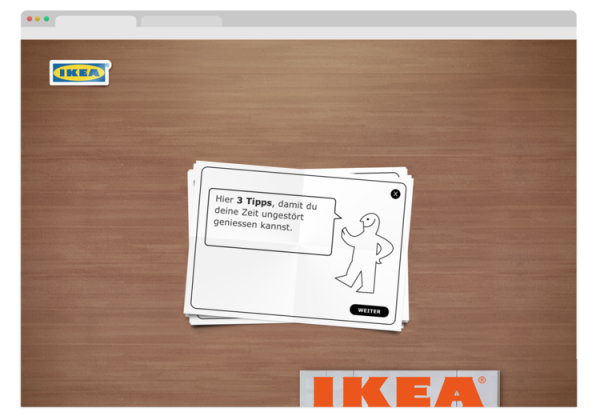Click the IKEA assembly figure drawing

pos(365,253)
